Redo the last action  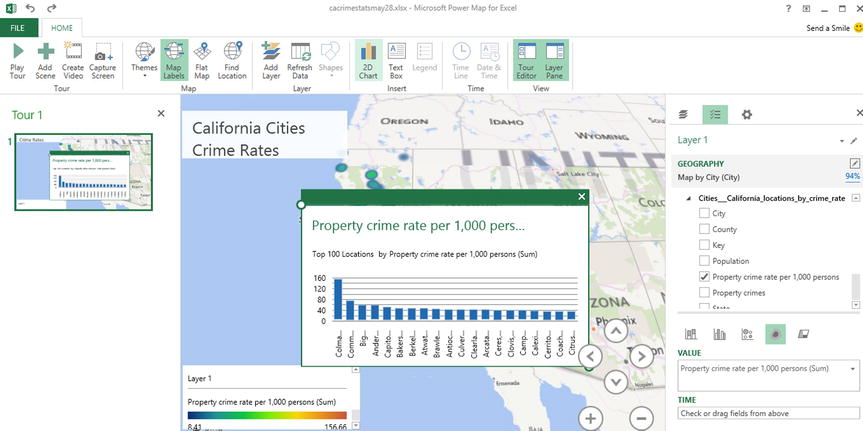[x=52, y=8]
